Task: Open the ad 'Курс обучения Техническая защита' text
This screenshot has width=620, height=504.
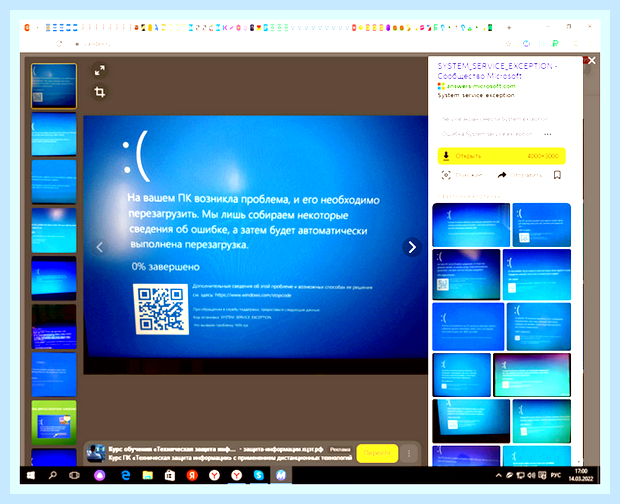Action: (172, 449)
